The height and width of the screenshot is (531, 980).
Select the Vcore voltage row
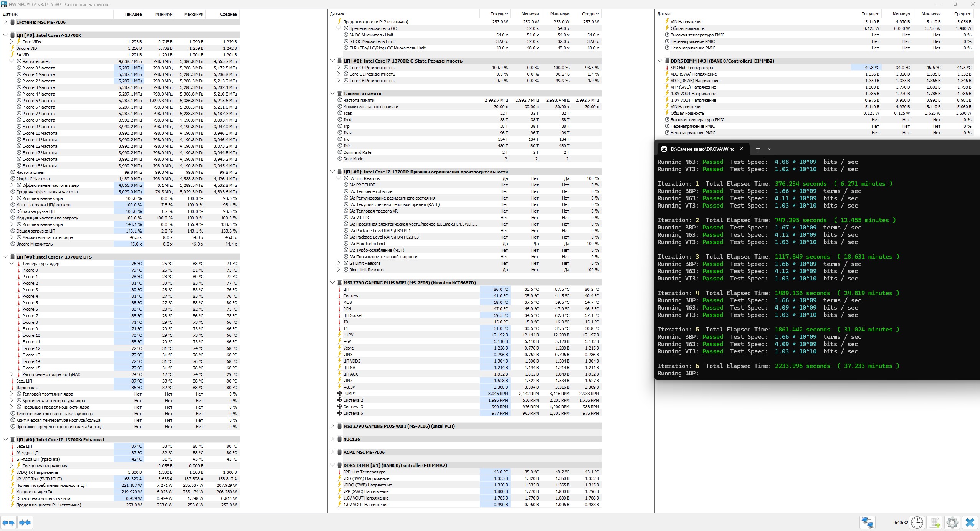(x=349, y=348)
